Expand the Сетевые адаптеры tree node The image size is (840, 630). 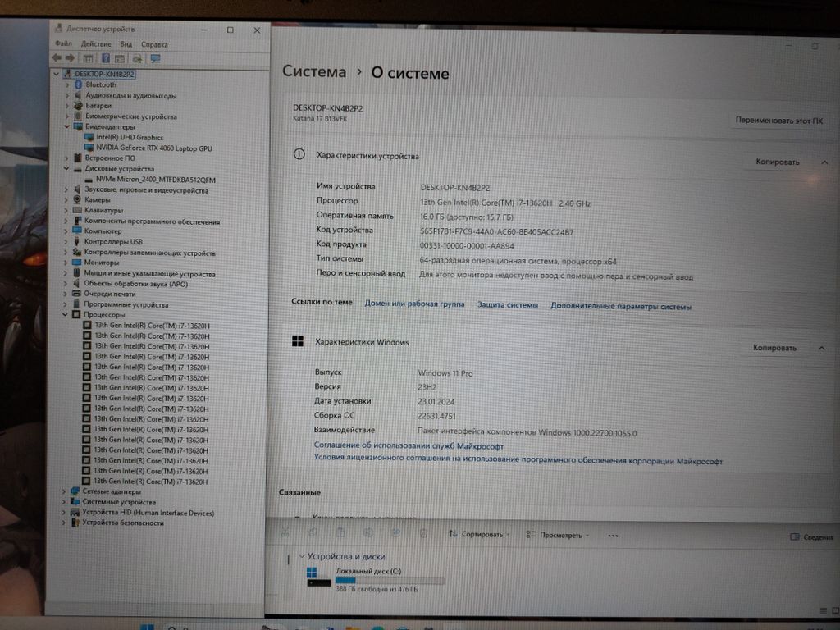coord(66,491)
